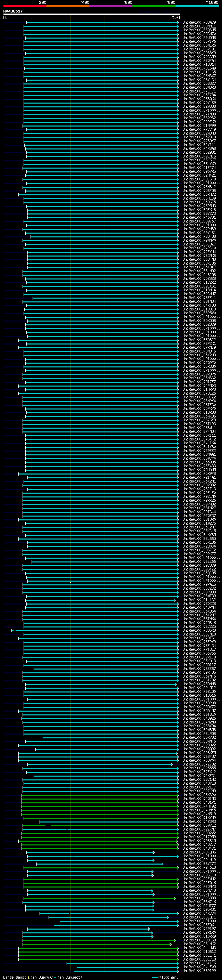Select the AV436557 query name
222x980 pixels.
13,11
